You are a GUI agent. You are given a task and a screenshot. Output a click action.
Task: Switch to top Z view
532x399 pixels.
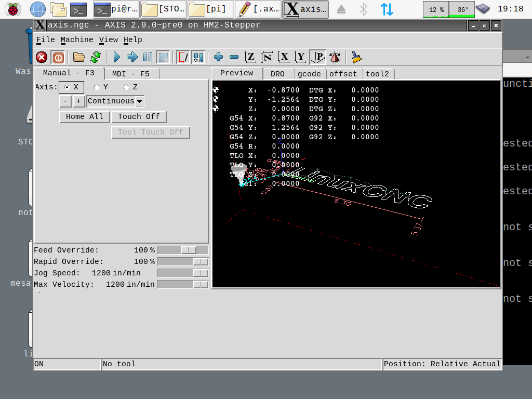coord(250,57)
